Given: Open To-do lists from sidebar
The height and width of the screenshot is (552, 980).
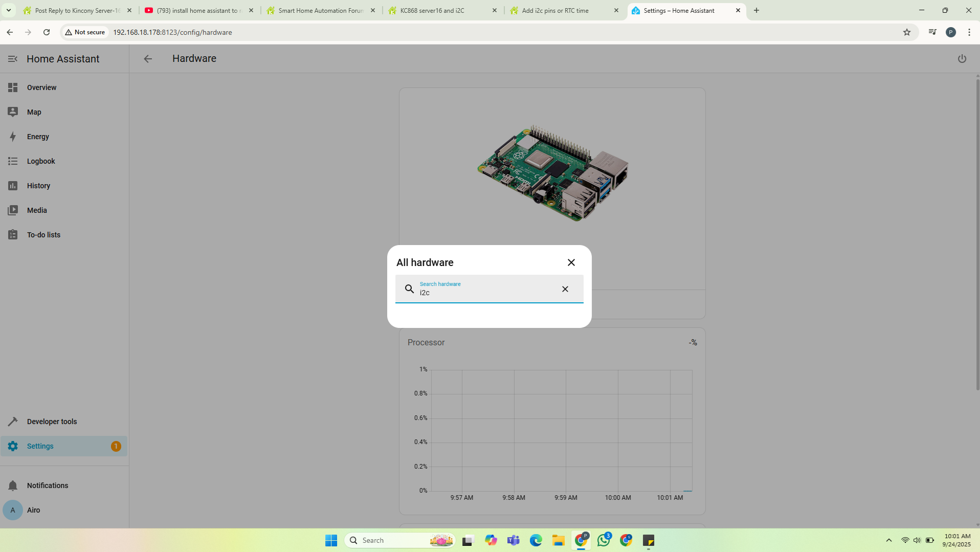Looking at the screenshot, I should coord(43,235).
